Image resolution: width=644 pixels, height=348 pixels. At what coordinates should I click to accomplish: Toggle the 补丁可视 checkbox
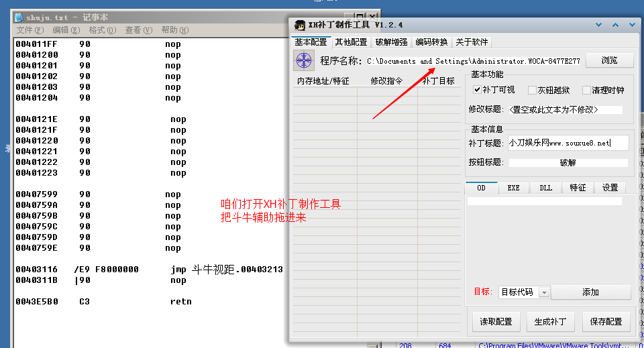click(477, 89)
